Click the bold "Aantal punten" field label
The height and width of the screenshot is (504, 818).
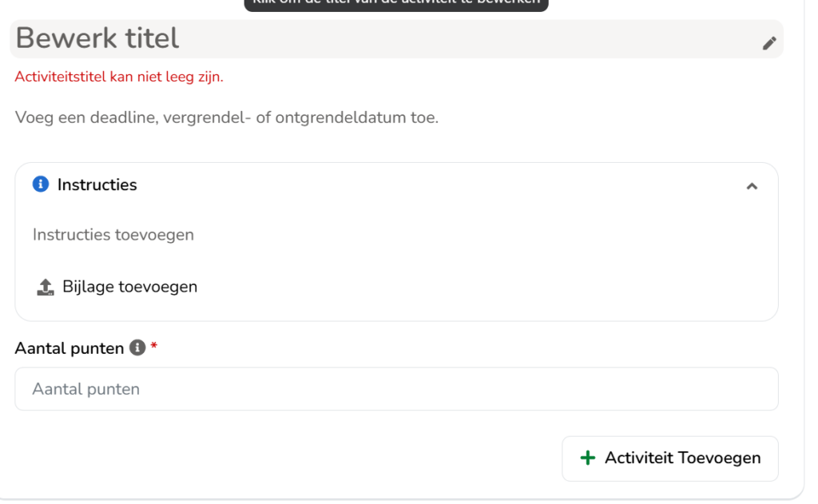[x=69, y=348]
